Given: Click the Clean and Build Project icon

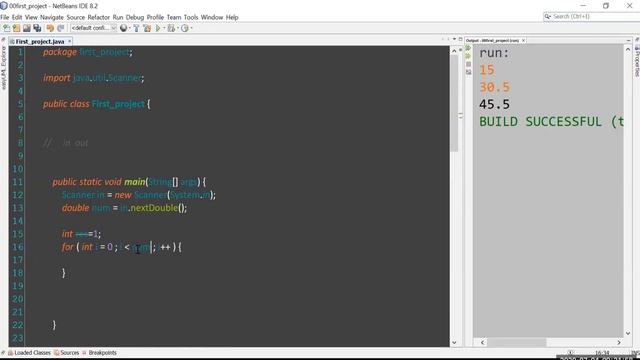Looking at the screenshot, I should point(147,28).
